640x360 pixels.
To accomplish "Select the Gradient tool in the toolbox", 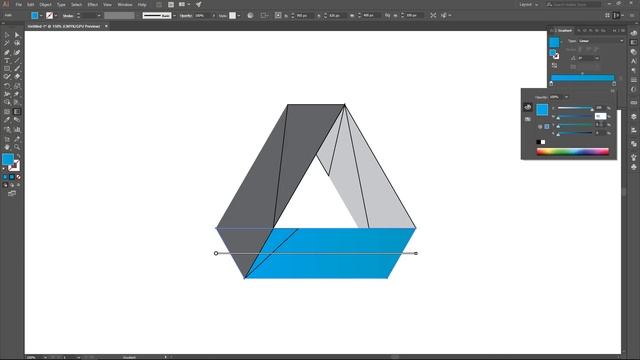I will click(17, 111).
